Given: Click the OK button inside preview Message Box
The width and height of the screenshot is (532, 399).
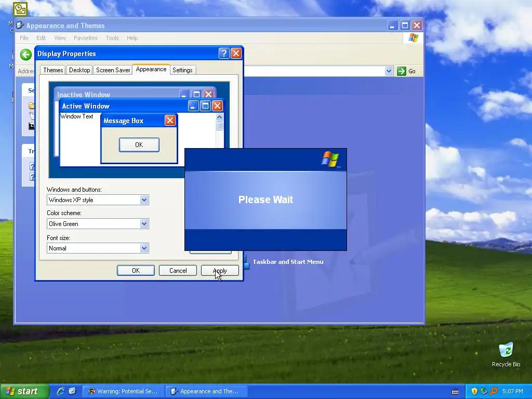Looking at the screenshot, I should click(x=139, y=145).
